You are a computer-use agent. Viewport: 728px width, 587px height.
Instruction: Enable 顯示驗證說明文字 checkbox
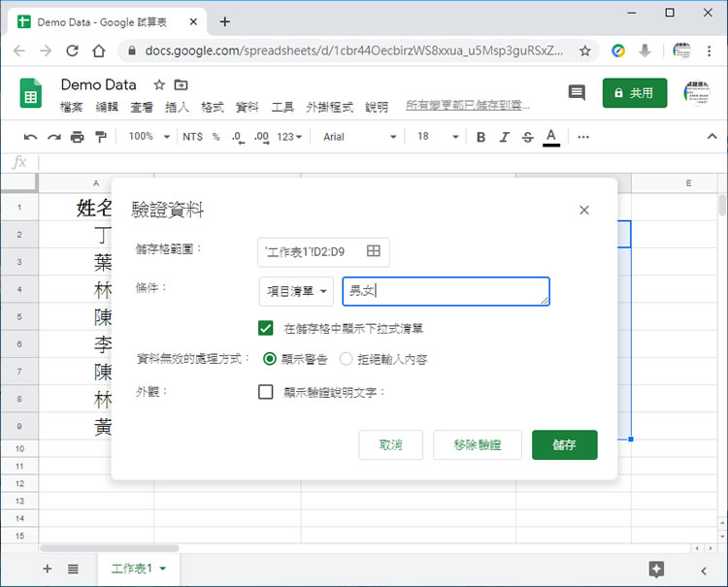coord(266,392)
